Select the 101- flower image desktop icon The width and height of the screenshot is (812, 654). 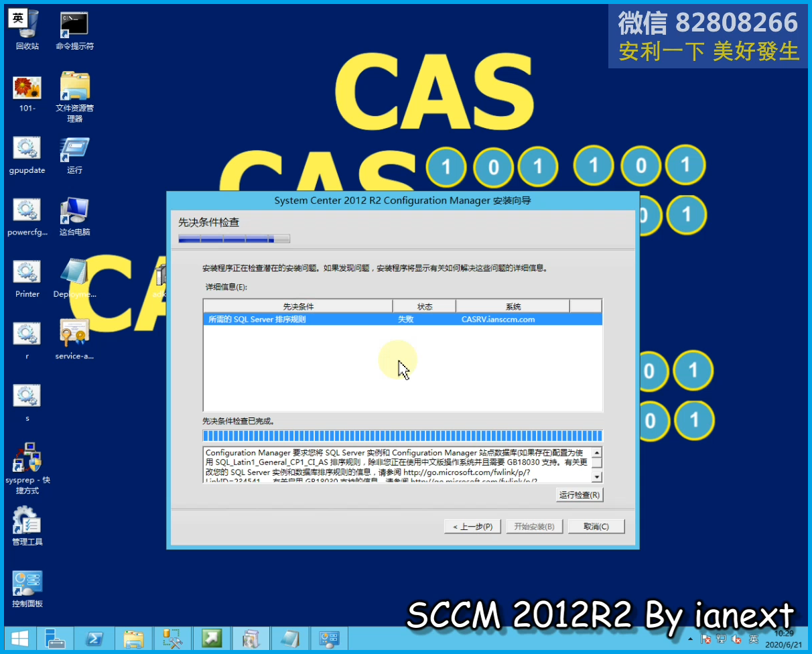pyautogui.click(x=27, y=93)
